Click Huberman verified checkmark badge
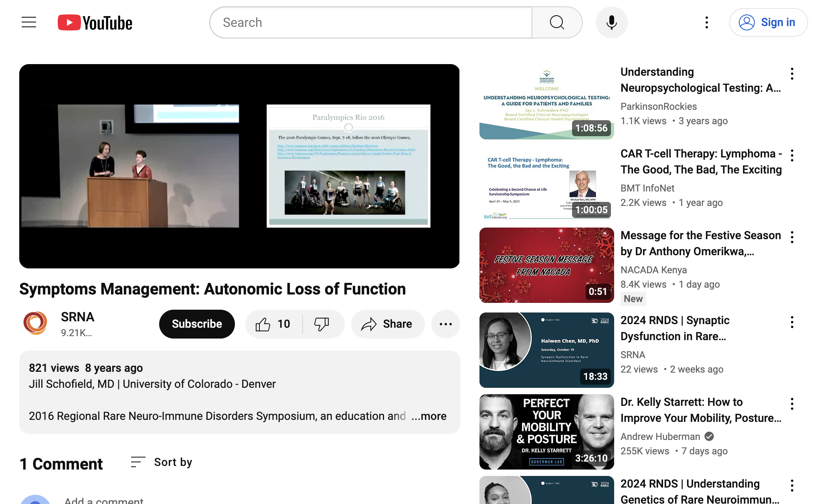The width and height of the screenshot is (821, 504). coord(709,436)
